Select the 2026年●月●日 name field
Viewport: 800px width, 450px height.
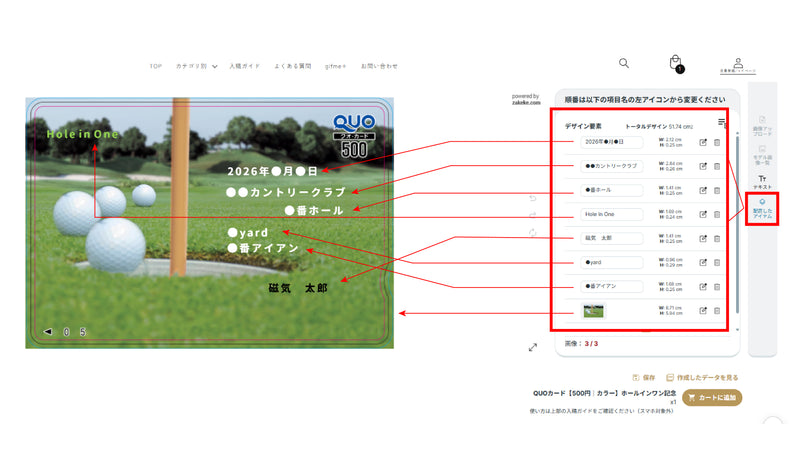pyautogui.click(x=612, y=142)
